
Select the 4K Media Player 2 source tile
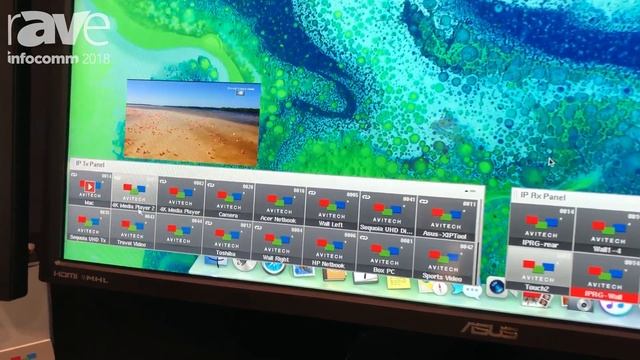pyautogui.click(x=134, y=193)
